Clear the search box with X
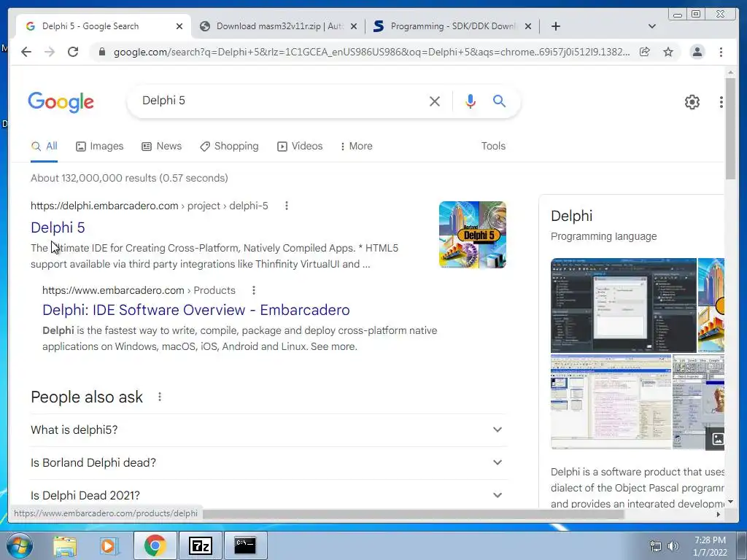 pyautogui.click(x=435, y=101)
